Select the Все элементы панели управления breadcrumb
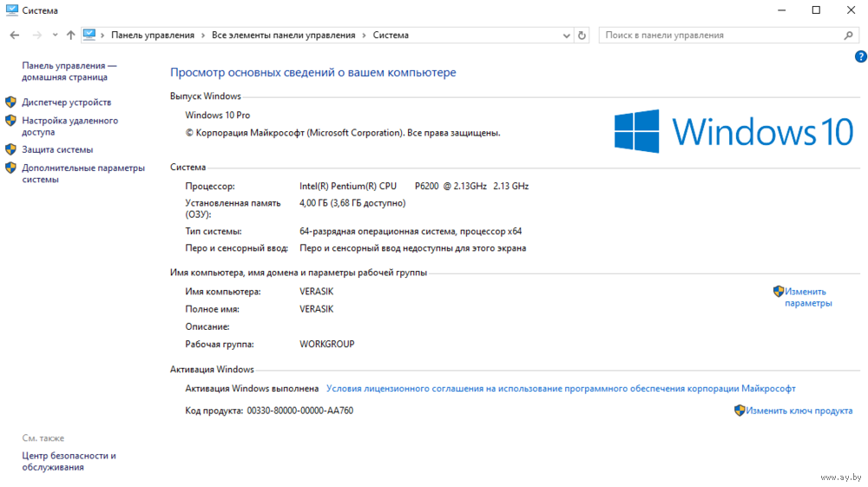868x487 pixels. (x=284, y=35)
